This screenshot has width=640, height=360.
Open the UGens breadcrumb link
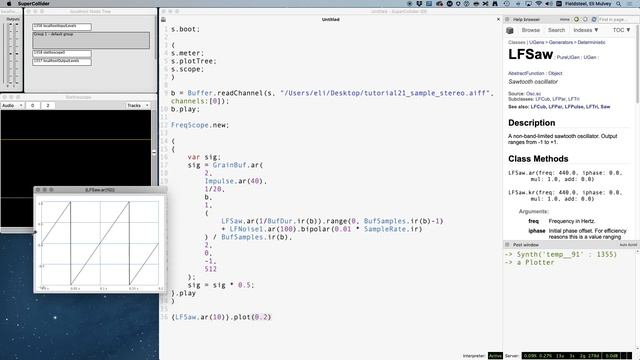[536, 42]
